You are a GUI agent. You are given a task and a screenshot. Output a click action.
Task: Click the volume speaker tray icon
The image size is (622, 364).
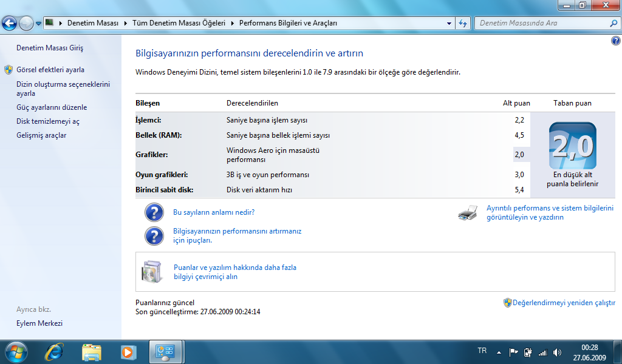click(558, 352)
